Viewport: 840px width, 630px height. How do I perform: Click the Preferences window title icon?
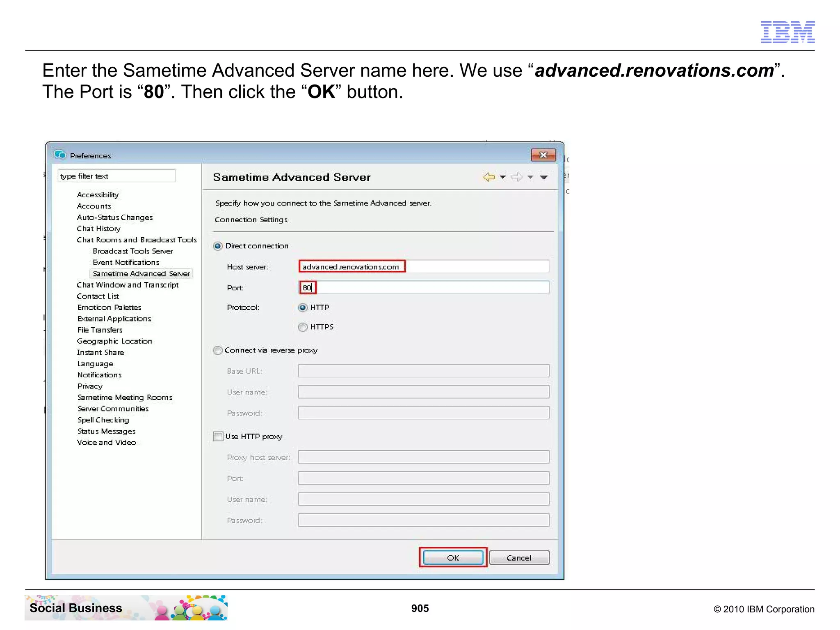pyautogui.click(x=60, y=155)
